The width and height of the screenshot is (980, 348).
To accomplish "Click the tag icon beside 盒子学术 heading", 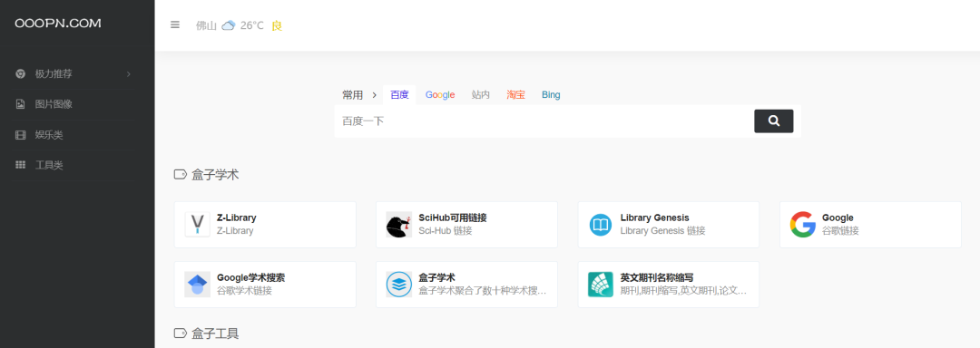I will 180,175.
